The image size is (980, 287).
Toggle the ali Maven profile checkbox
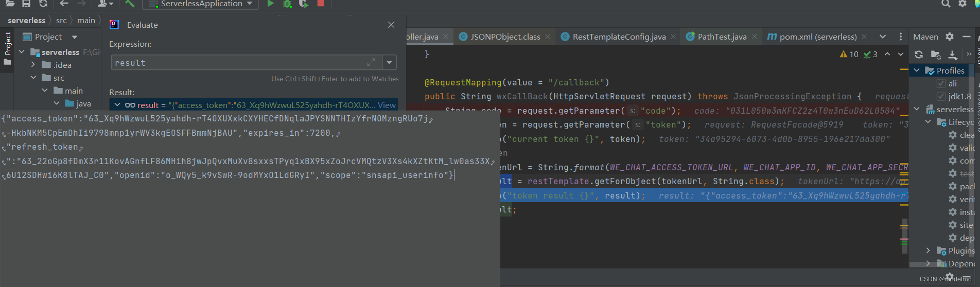pyautogui.click(x=941, y=83)
